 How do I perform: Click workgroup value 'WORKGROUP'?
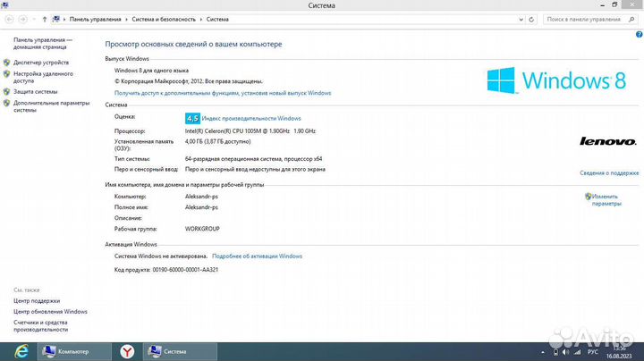click(x=202, y=229)
